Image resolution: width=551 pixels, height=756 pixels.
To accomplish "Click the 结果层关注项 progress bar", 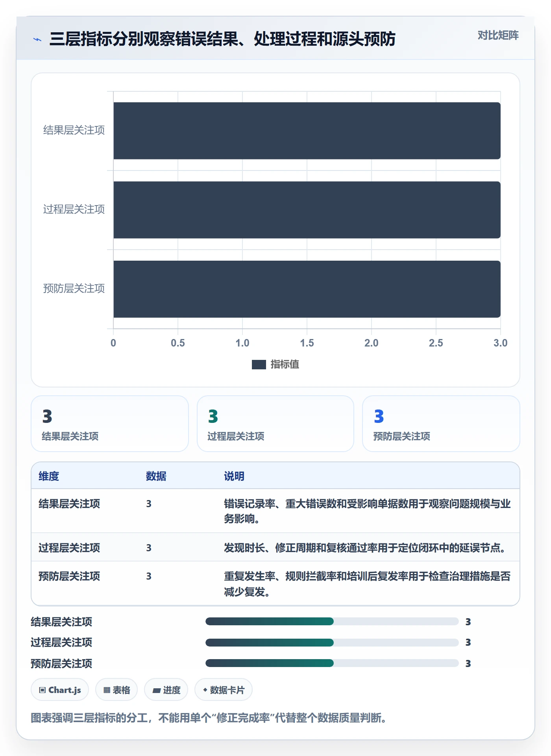I will (332, 621).
